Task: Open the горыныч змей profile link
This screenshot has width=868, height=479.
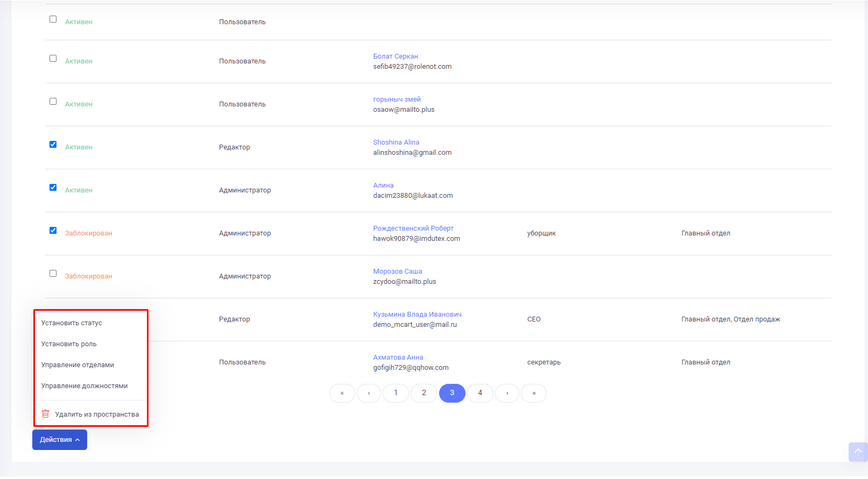Action: (x=397, y=99)
